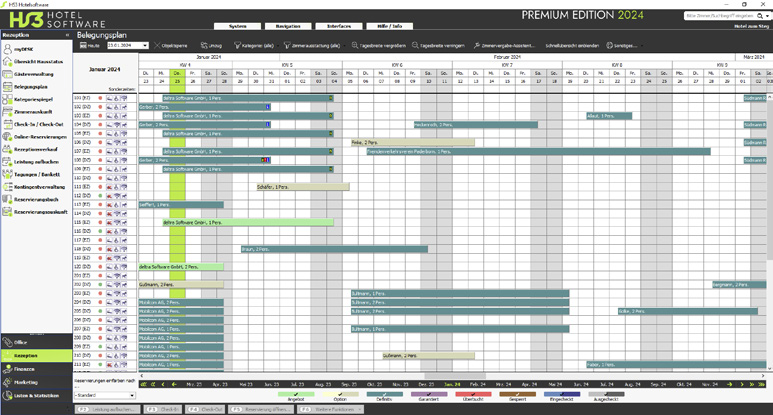The image size is (773, 415).
Task: Jump to Dez. 23 in month timeline
Action: pos(426,384)
